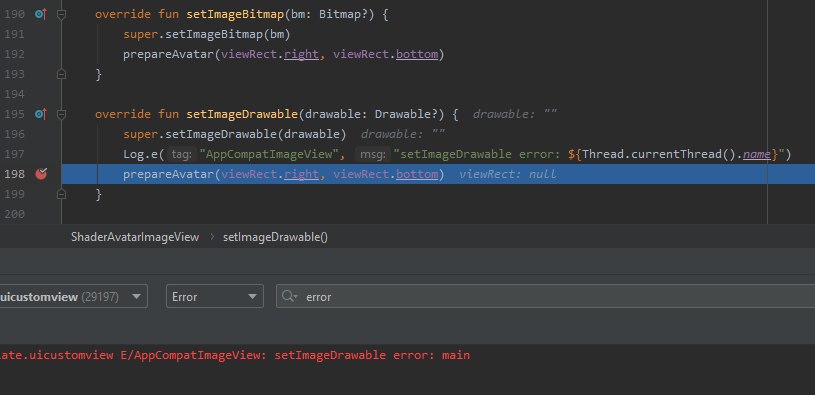This screenshot has height=395, width=815.
Task: Click the closing fold marker on line 199
Action: (x=61, y=194)
